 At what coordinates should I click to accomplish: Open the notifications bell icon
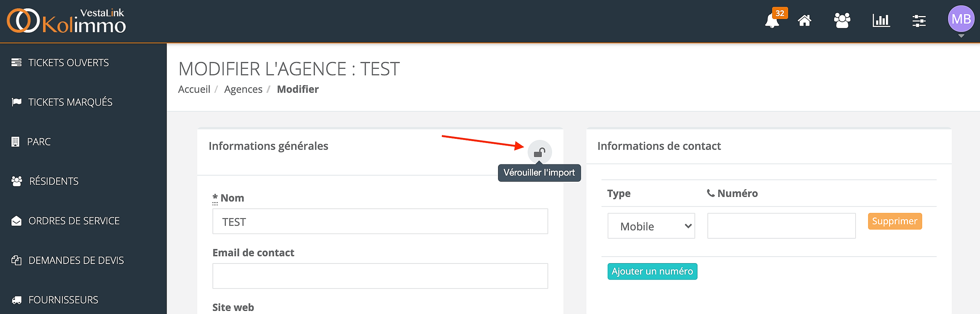[772, 21]
